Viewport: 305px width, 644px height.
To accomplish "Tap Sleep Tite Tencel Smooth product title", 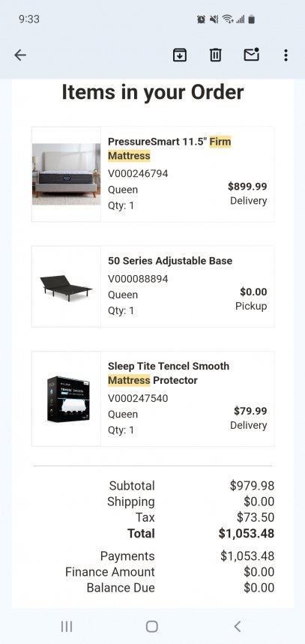I will [x=169, y=373].
